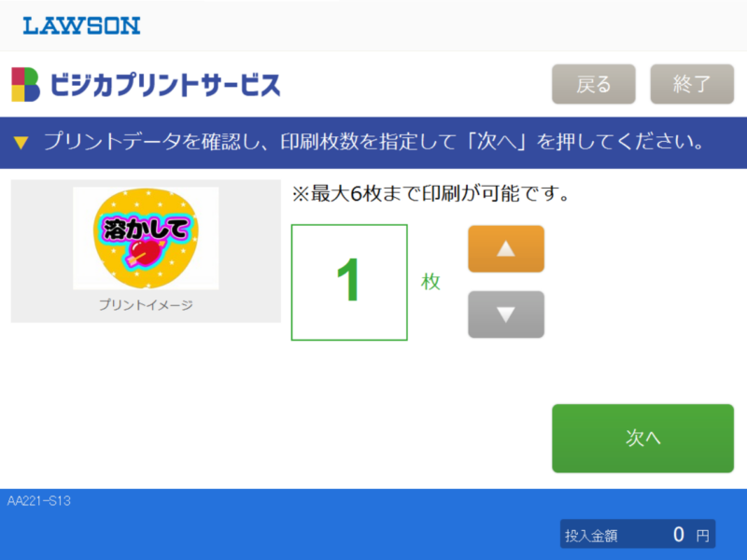Click the 投入金額 label
This screenshot has height=560, width=747.
pos(591,536)
